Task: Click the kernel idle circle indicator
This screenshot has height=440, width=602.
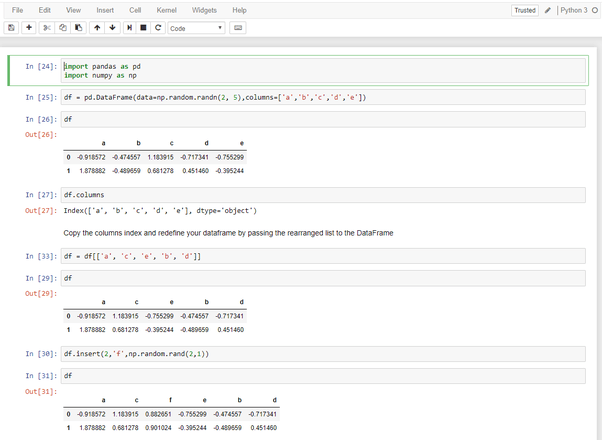Action: [x=595, y=10]
